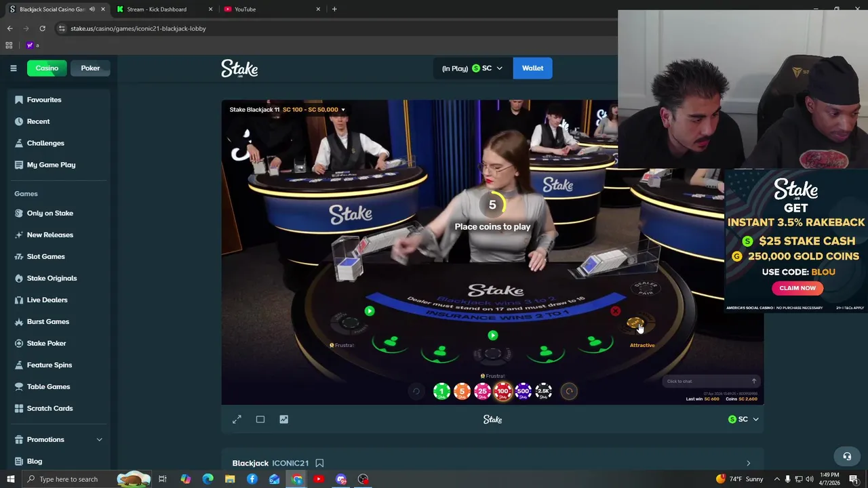
Task: Click the undo bet button left of chips
Action: (x=416, y=391)
